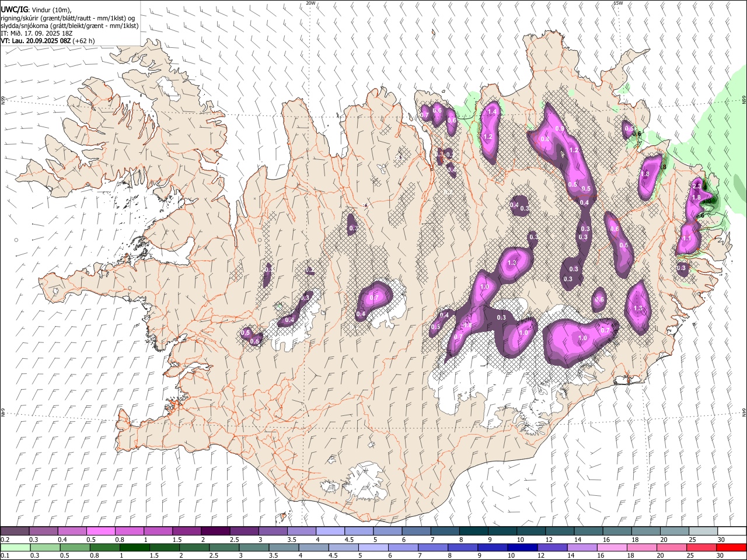
Task: Pick bright pink swatch between 0.5 and 0.8, upper legend
Action: [x=100, y=531]
